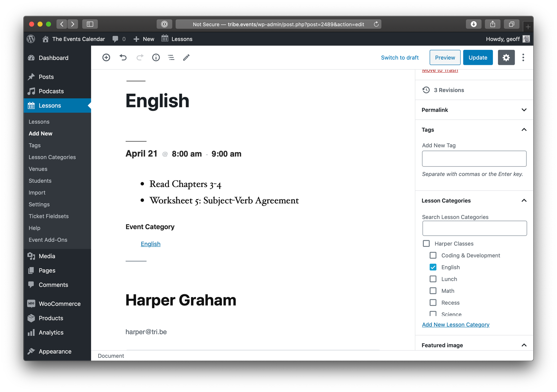
Task: Click the Update button
Action: pyautogui.click(x=478, y=57)
